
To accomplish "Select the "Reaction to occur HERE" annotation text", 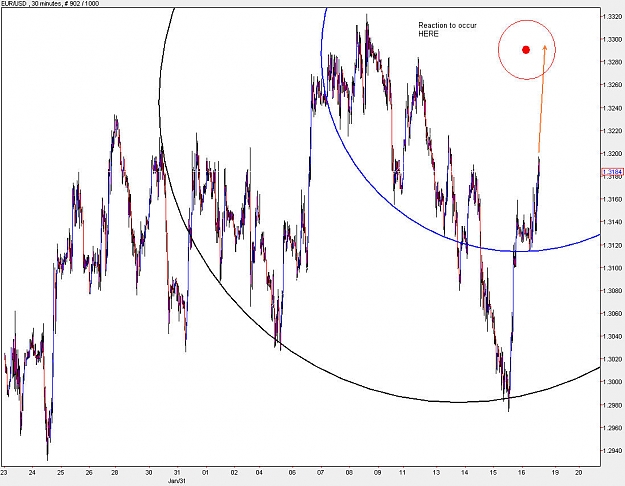I will 447,30.
